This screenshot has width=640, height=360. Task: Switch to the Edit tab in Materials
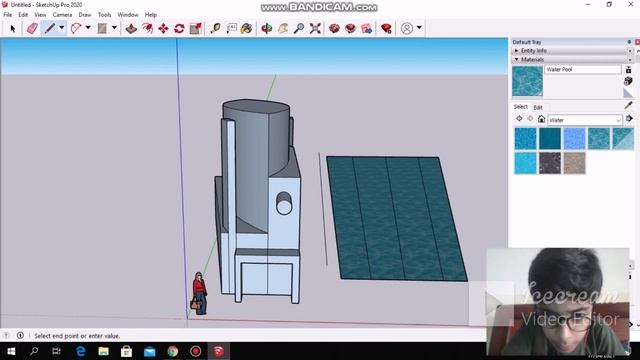point(538,107)
